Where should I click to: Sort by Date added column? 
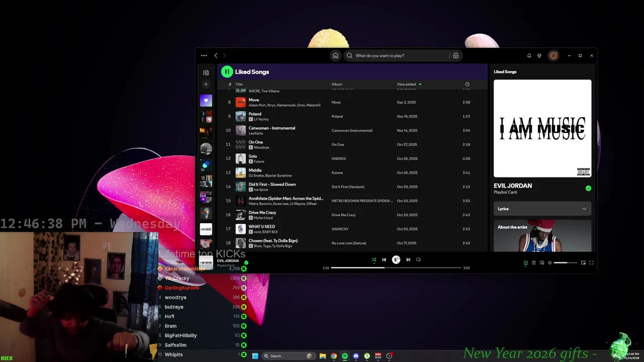pos(409,84)
